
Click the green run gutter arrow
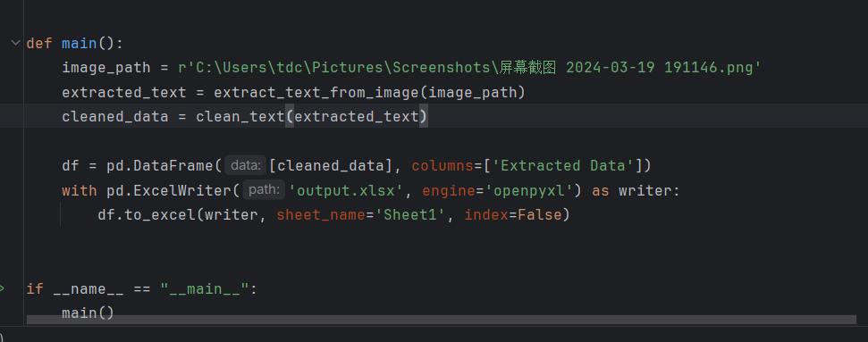point(2,288)
